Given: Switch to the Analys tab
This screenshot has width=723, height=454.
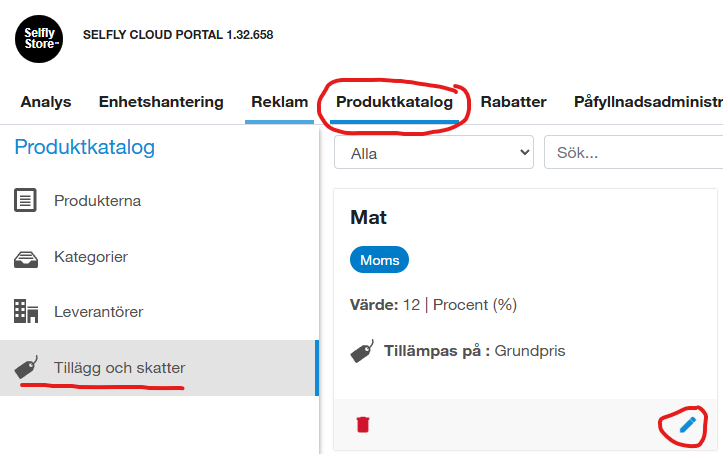Looking at the screenshot, I should (46, 102).
